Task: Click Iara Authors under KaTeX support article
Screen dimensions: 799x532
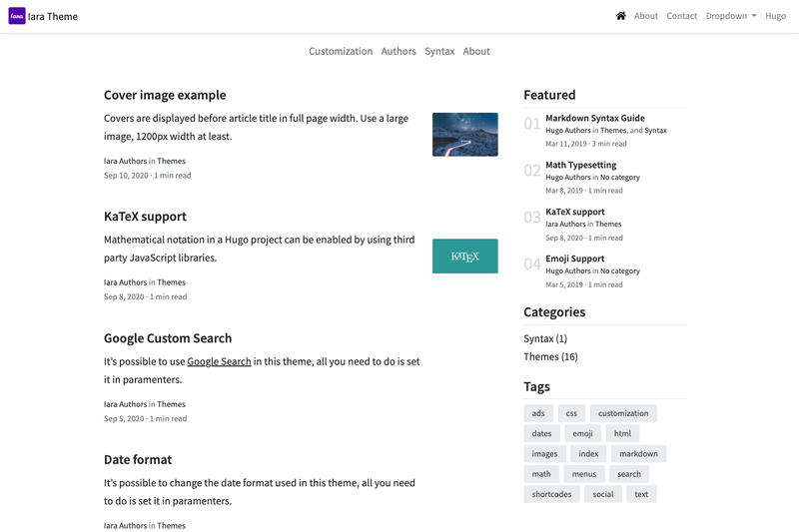Action: tap(125, 282)
